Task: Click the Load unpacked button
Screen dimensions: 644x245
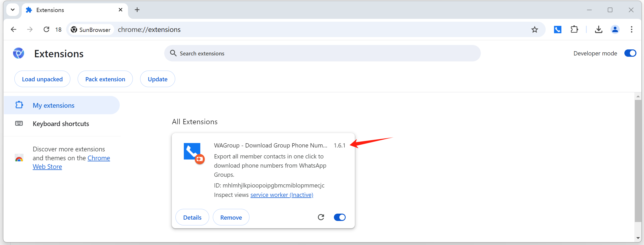Action: pos(42,79)
